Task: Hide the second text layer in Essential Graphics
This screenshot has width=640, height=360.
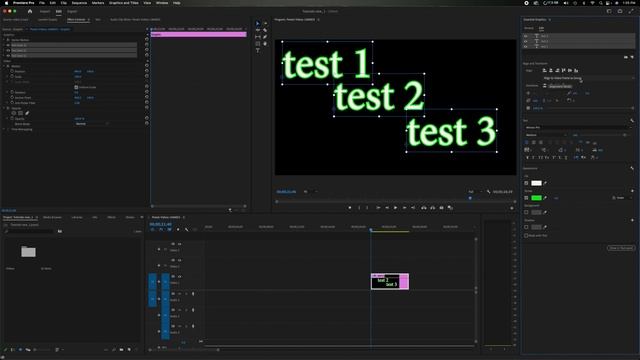Action: [x=526, y=41]
